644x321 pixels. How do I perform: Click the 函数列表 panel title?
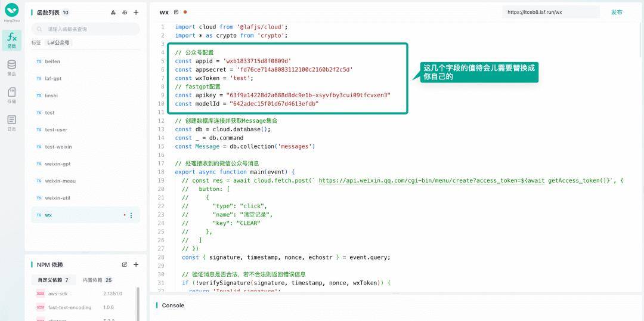coord(48,13)
